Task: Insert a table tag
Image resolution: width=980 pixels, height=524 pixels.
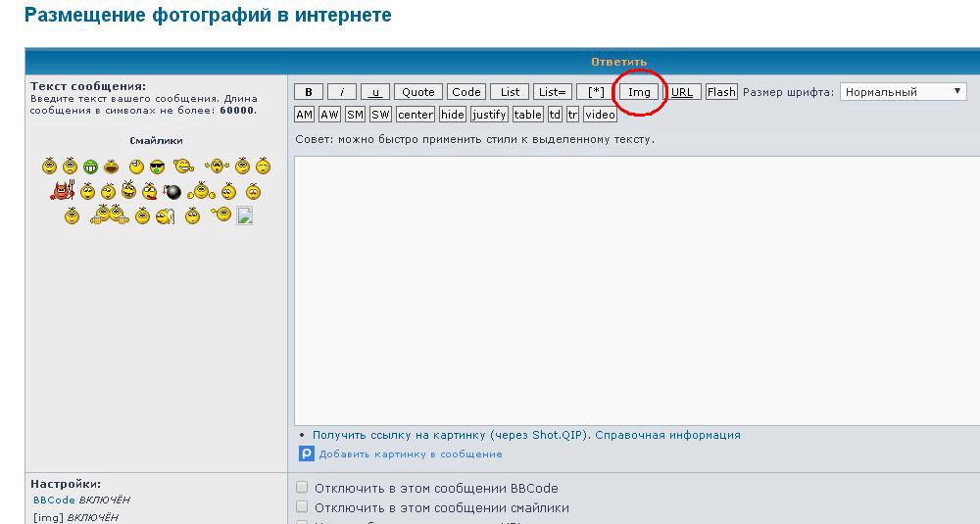Action: click(x=528, y=115)
